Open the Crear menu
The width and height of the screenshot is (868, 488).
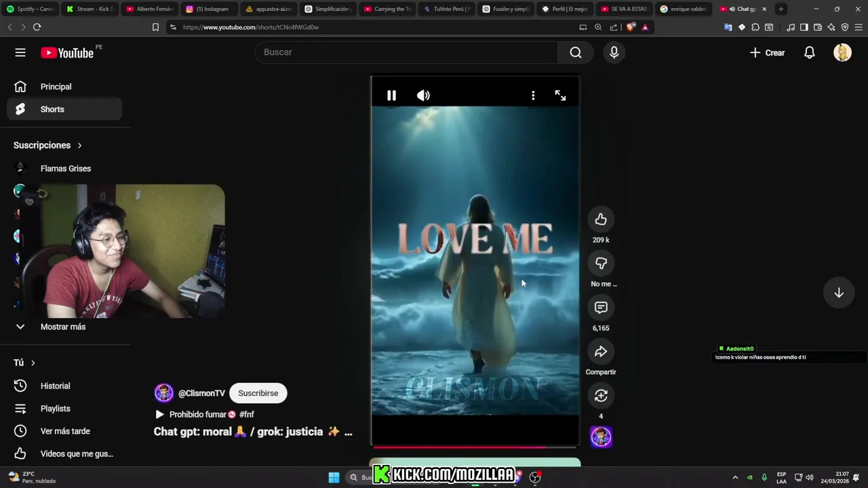[x=767, y=52]
